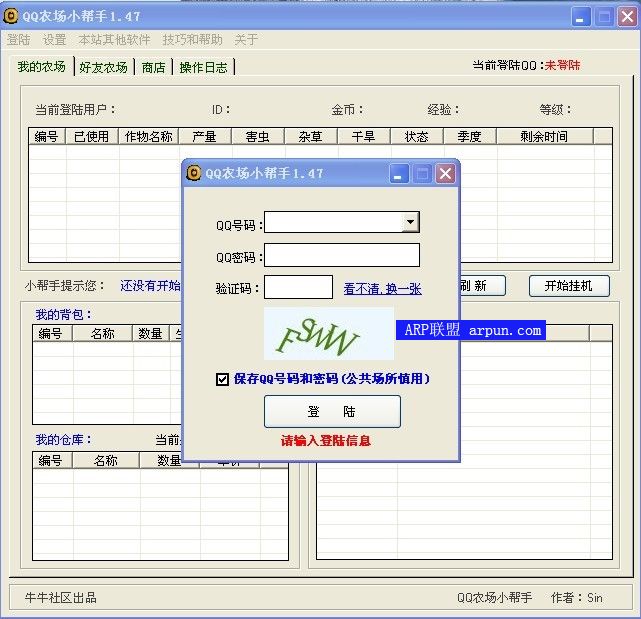Switch to the 好友农场 tab
Screen dimensions: 641x619
[103, 67]
